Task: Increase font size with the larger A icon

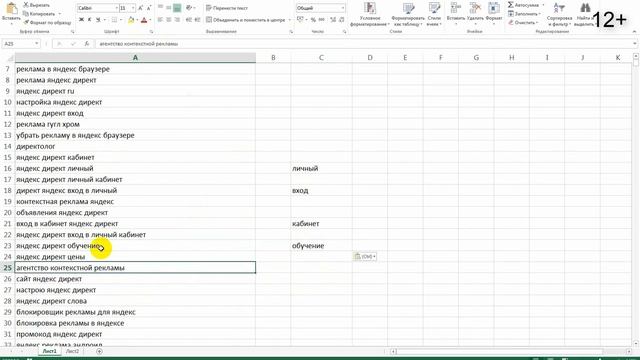Action: [x=140, y=8]
